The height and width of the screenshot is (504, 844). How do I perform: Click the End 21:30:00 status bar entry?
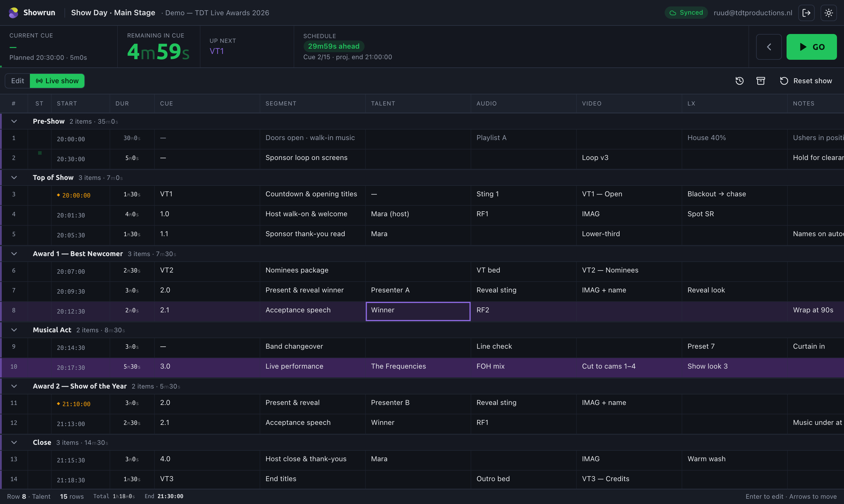click(x=164, y=497)
